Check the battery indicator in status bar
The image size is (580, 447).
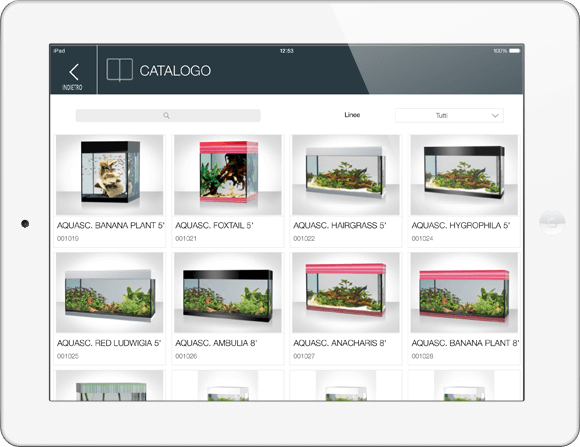point(515,51)
